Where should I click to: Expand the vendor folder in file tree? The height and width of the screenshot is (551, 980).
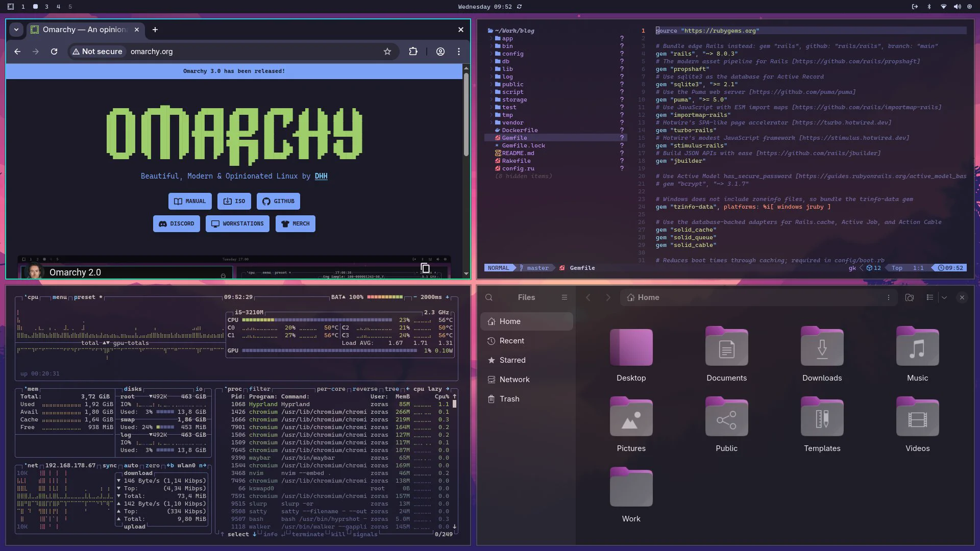[x=512, y=122]
